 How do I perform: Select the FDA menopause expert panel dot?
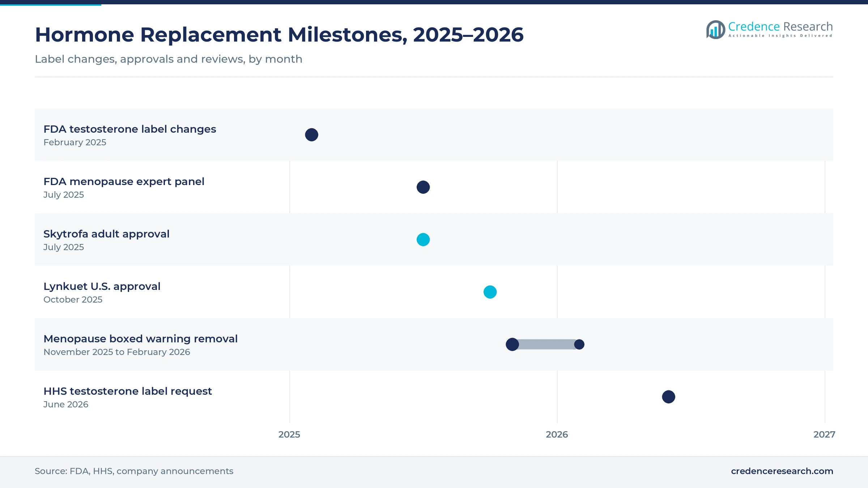tap(423, 187)
